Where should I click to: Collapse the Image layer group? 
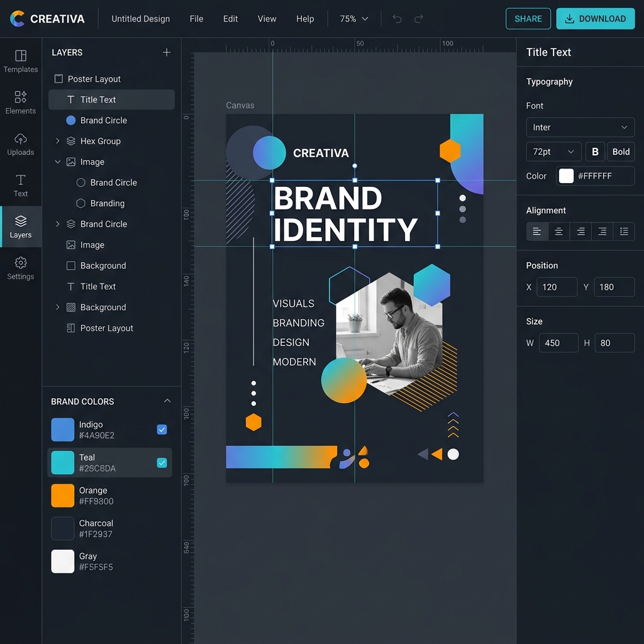[x=57, y=162]
